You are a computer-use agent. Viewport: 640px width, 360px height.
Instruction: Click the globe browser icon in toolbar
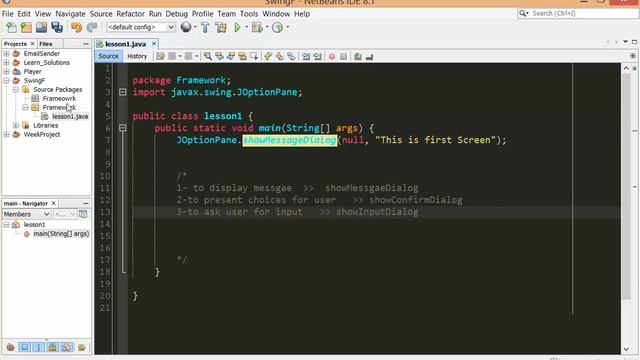point(186,27)
